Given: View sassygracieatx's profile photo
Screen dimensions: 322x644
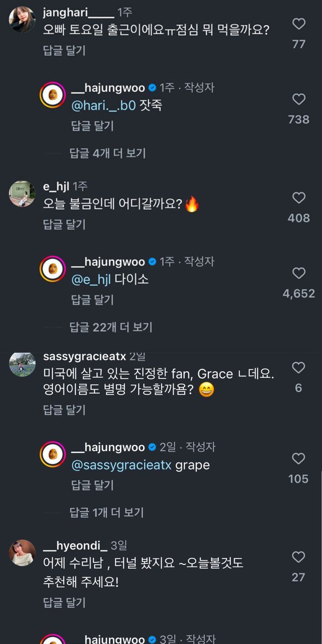Looking at the screenshot, I should click(x=23, y=364).
